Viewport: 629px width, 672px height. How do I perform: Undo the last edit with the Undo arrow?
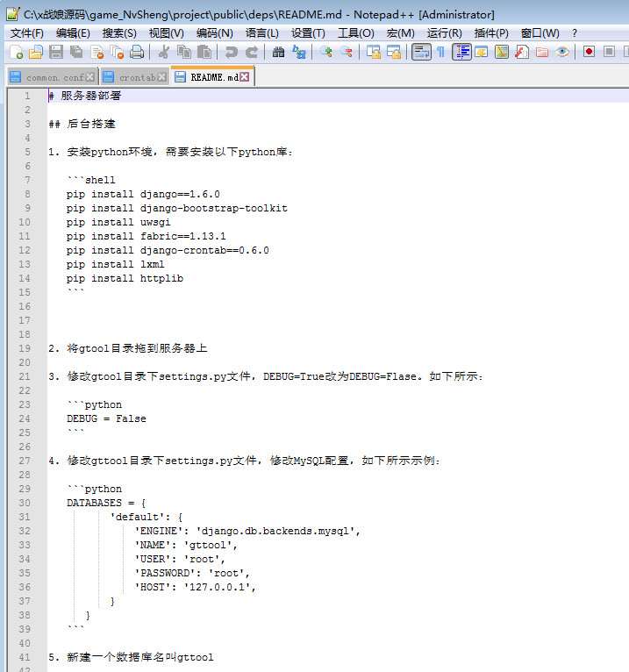tap(232, 53)
